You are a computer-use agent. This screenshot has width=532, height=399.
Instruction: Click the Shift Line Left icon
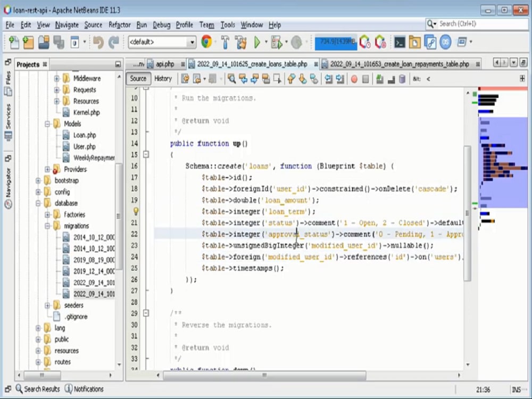coord(328,79)
